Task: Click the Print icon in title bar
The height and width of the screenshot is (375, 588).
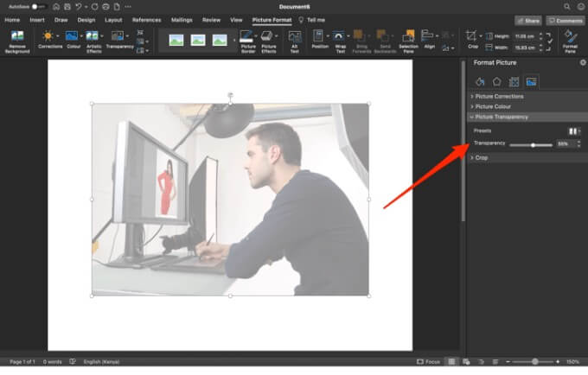Action: [x=105, y=7]
